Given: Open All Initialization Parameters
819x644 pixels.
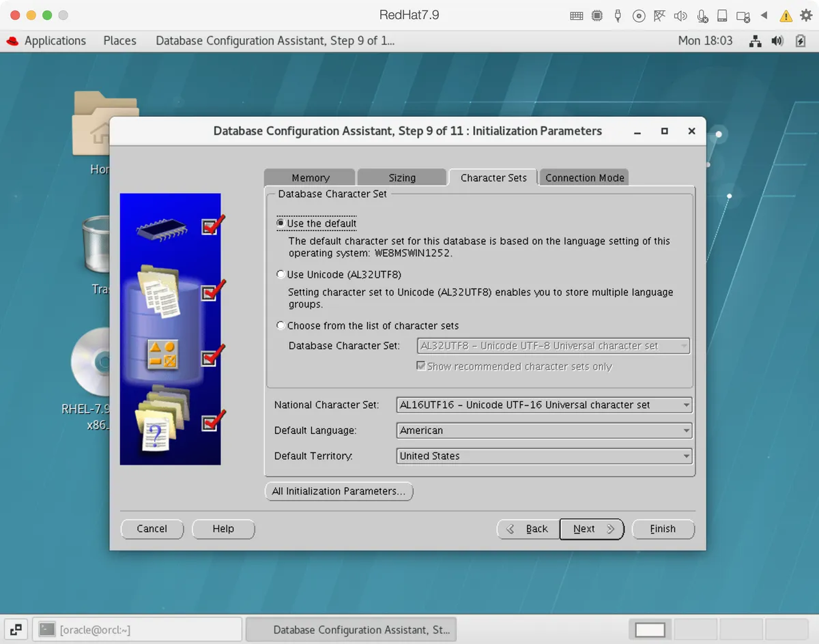Looking at the screenshot, I should [x=339, y=491].
